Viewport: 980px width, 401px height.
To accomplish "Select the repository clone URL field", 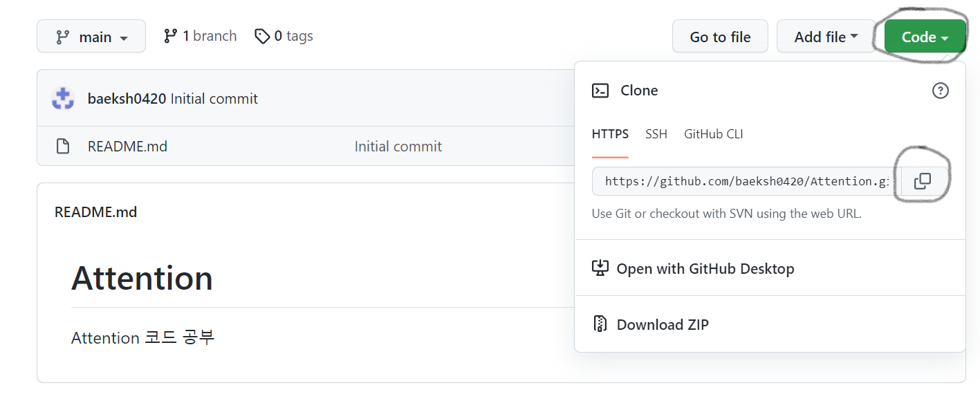I will click(x=747, y=181).
